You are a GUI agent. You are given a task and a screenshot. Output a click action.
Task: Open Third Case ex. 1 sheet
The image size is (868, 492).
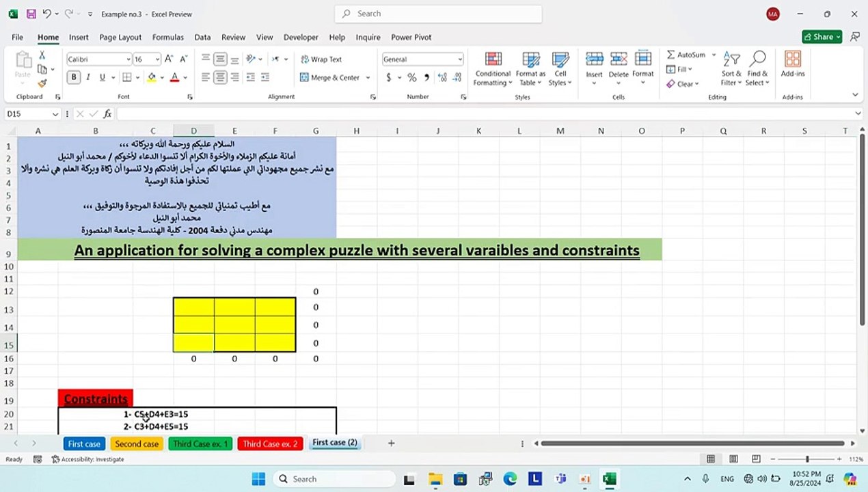[201, 444]
